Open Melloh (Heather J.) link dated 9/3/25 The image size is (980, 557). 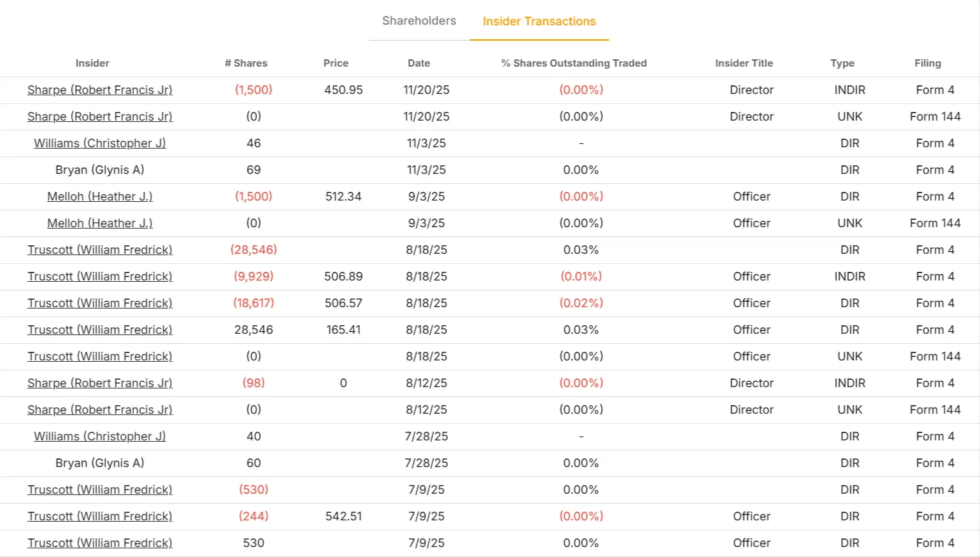coord(99,197)
